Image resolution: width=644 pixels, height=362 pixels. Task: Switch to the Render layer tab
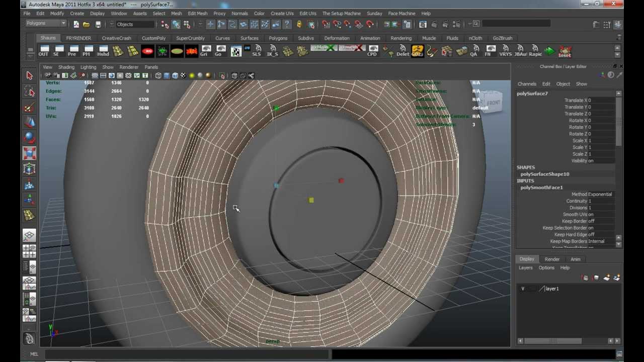(552, 259)
